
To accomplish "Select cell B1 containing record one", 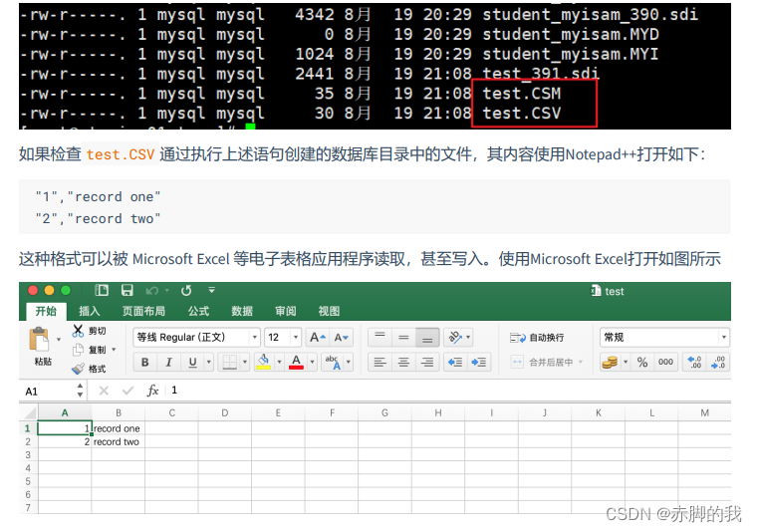I will pos(119,428).
